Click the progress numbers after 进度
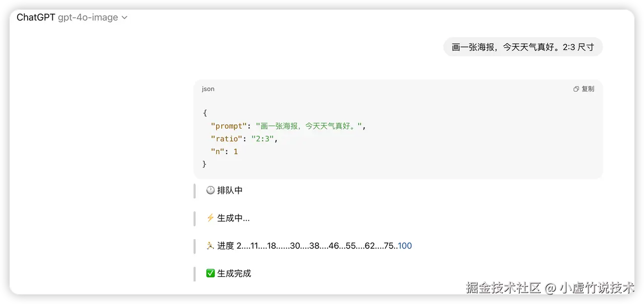The width and height of the screenshot is (644, 304). click(317, 246)
